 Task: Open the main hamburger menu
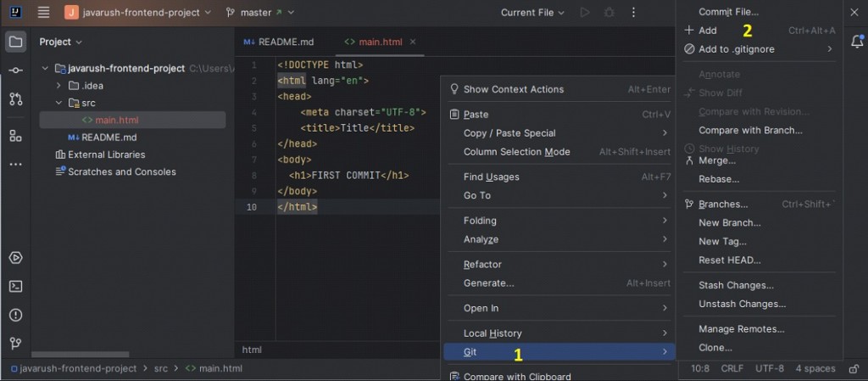click(x=44, y=12)
